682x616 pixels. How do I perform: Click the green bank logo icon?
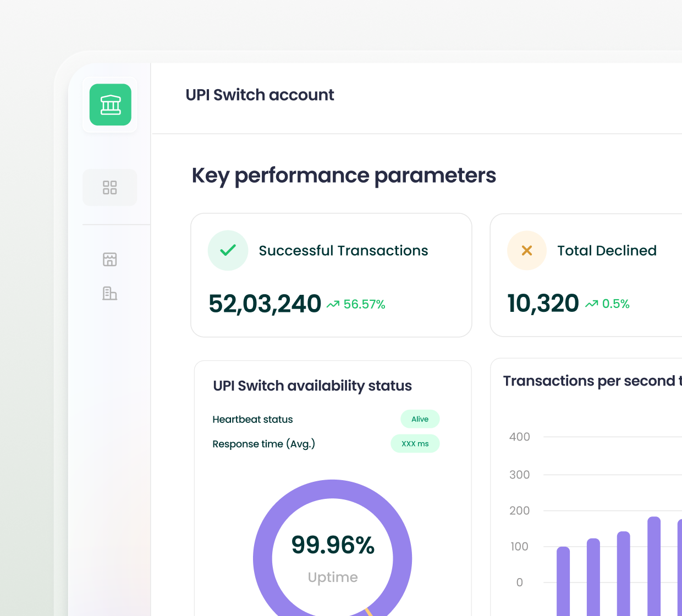110,105
